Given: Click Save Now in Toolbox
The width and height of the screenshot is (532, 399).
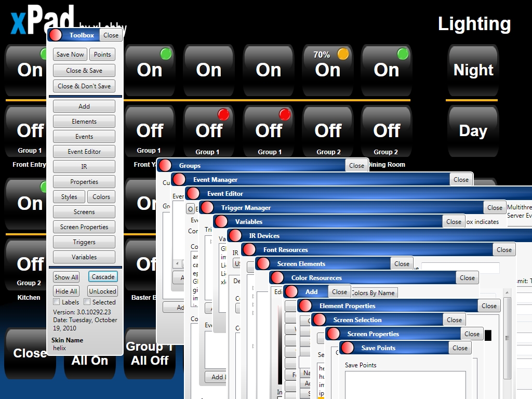Looking at the screenshot, I should click(x=70, y=54).
